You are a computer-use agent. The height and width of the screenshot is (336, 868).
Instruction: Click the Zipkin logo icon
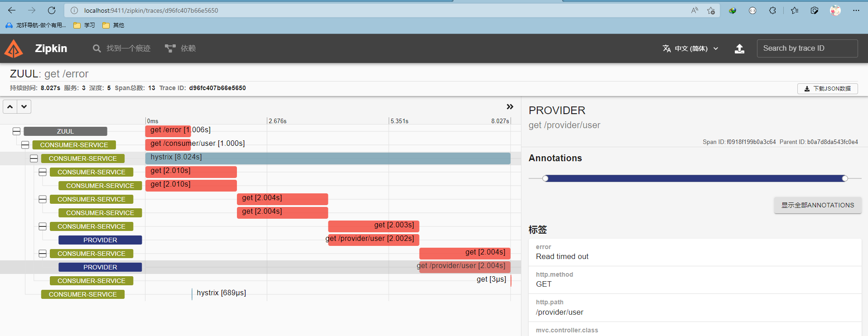pyautogui.click(x=14, y=48)
